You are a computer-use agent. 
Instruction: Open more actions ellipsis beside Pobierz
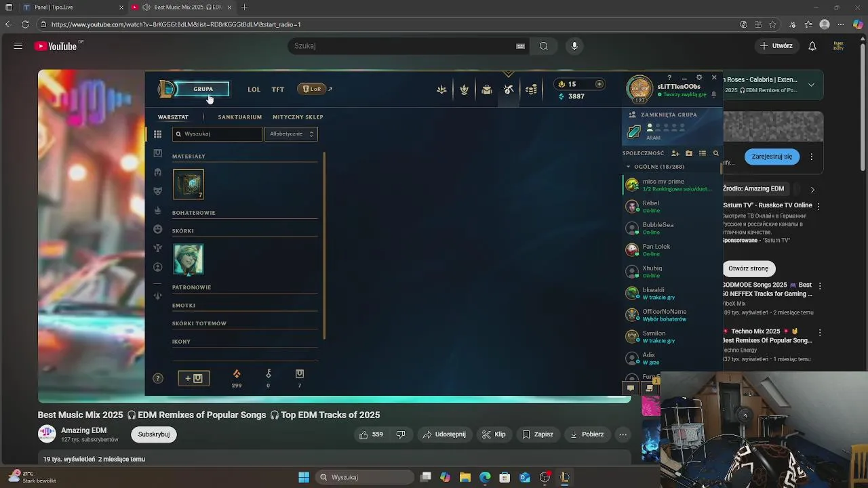pos(623,434)
